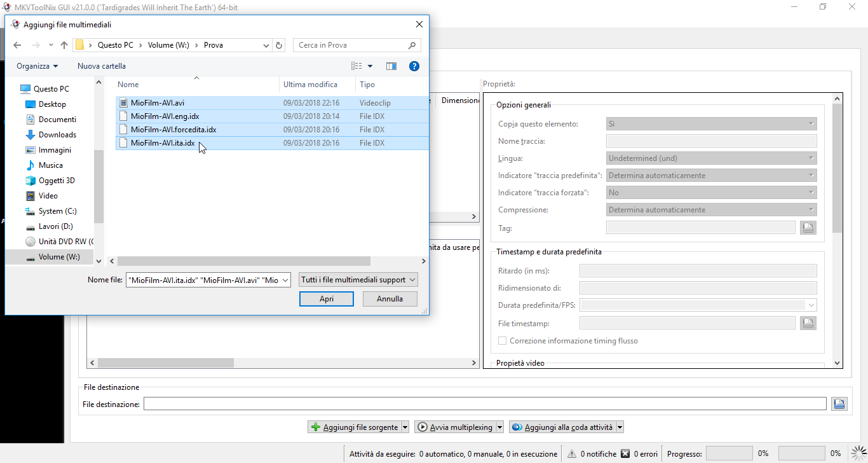Open Compressione dropdown
Screen dimensions: 868x463
pos(712,210)
